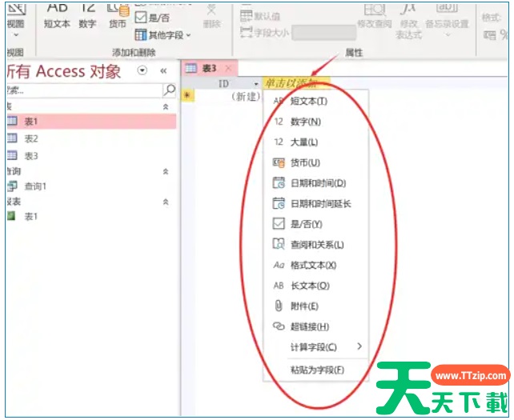Choose 日期和时间(D) from the menu
Image resolution: width=514 pixels, height=420 pixels.
[x=315, y=183]
